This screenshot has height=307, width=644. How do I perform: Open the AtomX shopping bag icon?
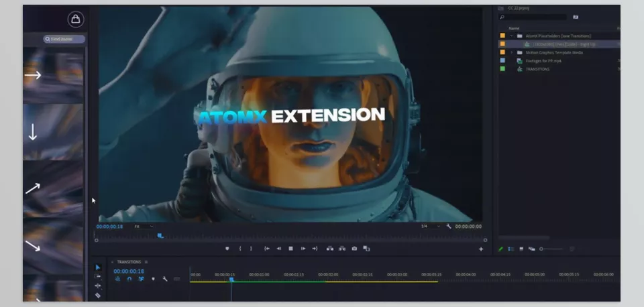point(76,19)
